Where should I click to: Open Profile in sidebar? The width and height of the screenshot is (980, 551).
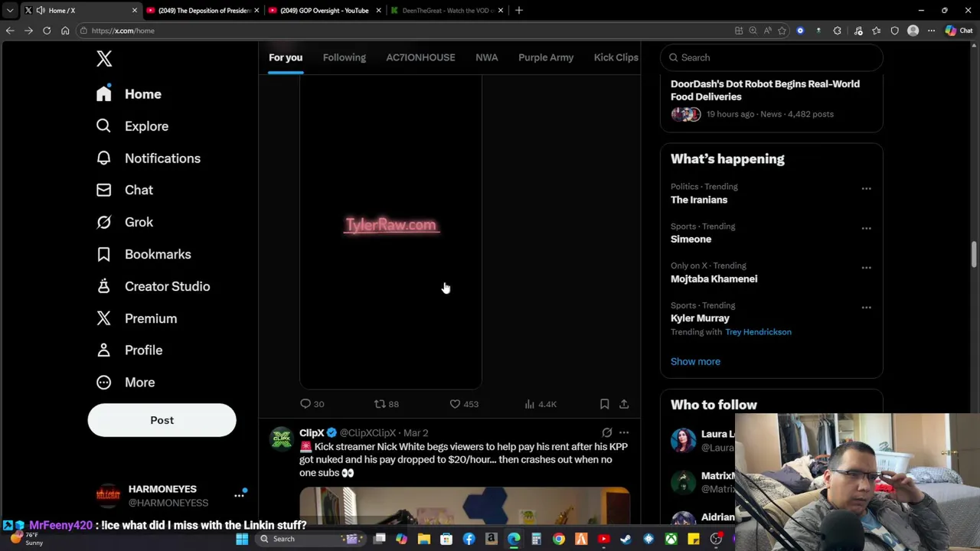click(x=129, y=350)
